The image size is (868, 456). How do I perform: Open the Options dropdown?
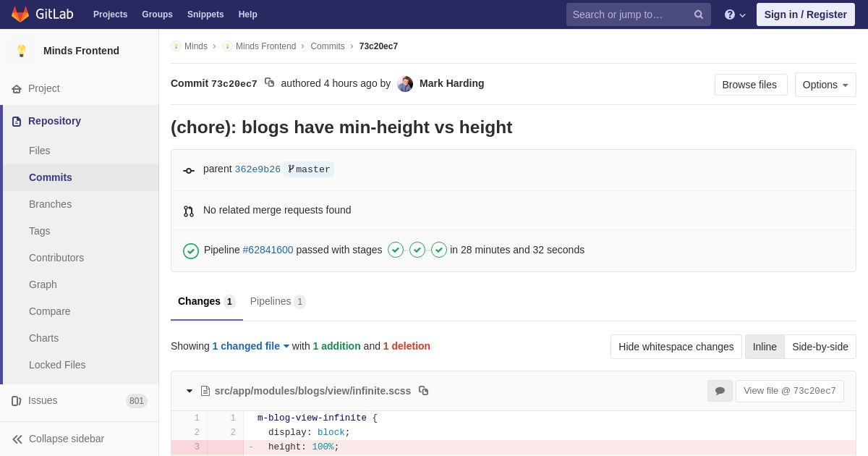tap(825, 85)
